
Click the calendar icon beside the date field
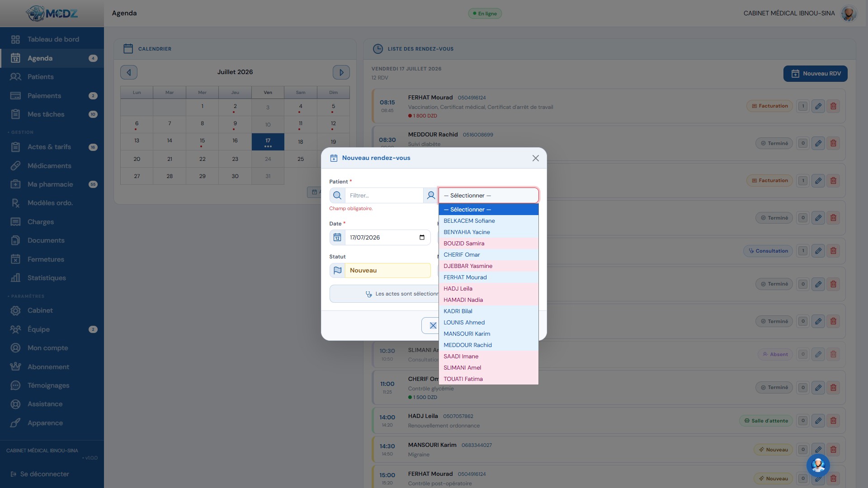337,238
